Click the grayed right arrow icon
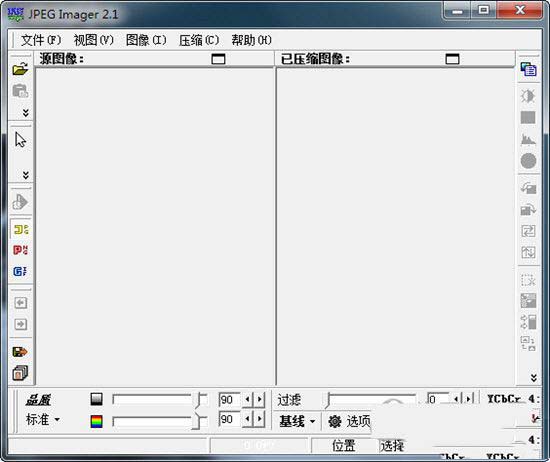 pos(21,324)
